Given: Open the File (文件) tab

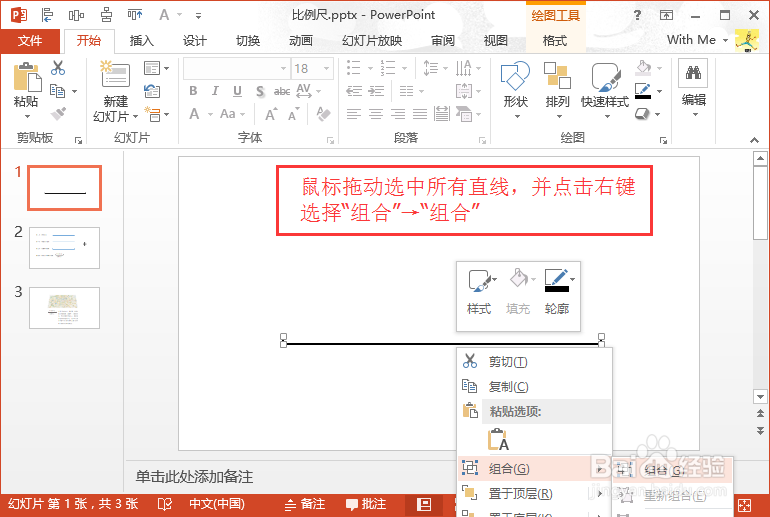Looking at the screenshot, I should coord(30,41).
